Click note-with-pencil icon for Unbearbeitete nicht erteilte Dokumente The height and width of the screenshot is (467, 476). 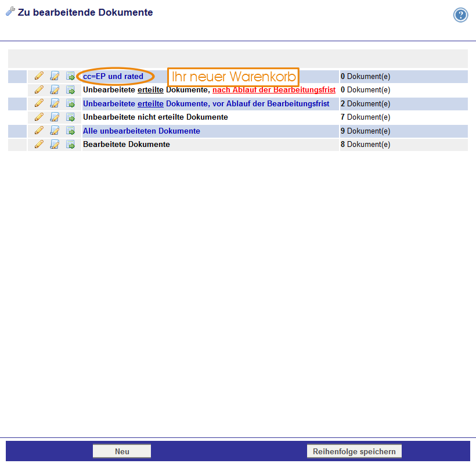55,117
